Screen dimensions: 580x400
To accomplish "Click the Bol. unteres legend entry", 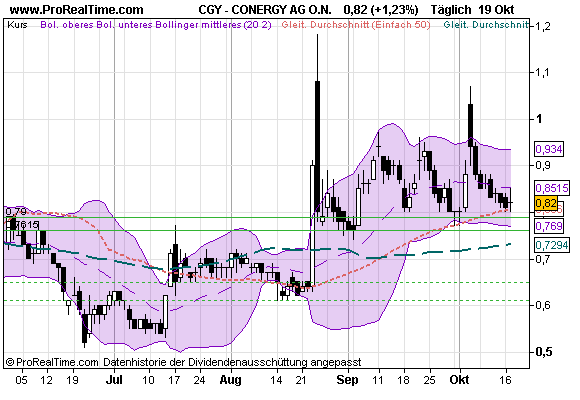I will (125, 25).
